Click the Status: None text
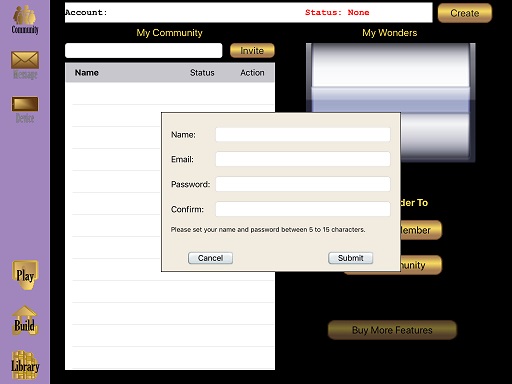Screen dimensions: 512x384 tap(337, 13)
